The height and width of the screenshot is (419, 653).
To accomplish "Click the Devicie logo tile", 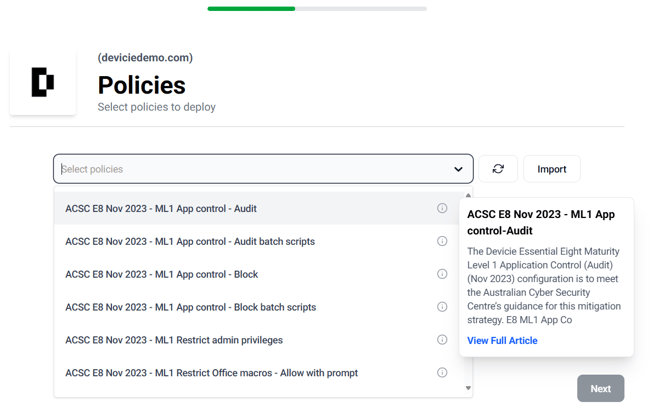I will [x=43, y=82].
